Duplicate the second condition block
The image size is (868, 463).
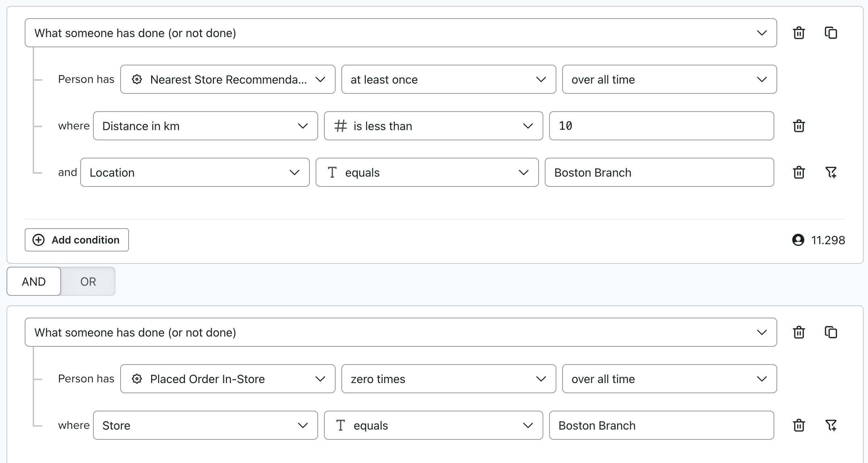(831, 332)
